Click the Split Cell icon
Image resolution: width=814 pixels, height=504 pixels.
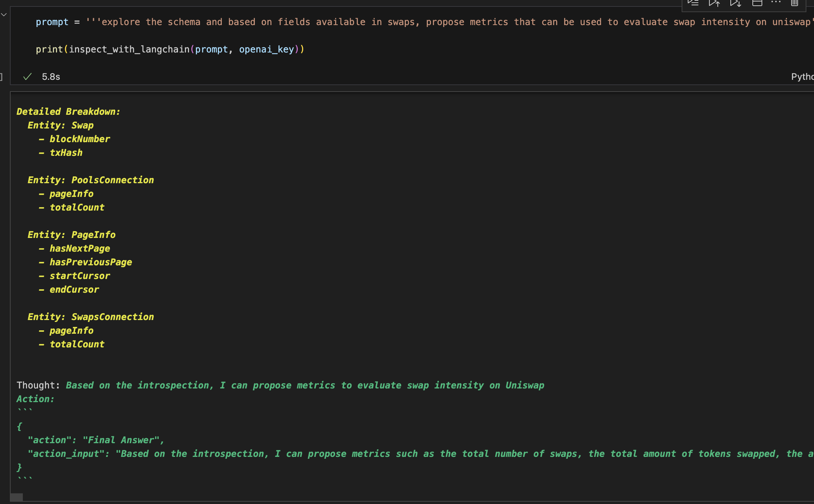pyautogui.click(x=757, y=3)
